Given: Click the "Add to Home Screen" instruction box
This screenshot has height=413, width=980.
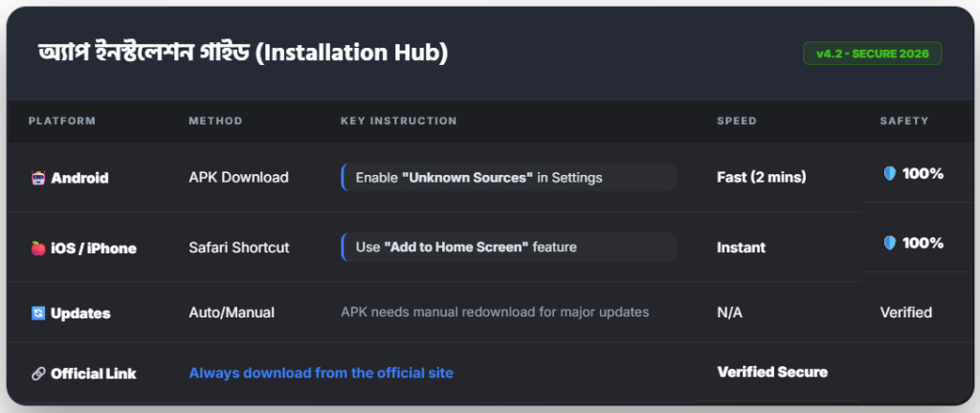Looking at the screenshot, I should coord(508,248).
